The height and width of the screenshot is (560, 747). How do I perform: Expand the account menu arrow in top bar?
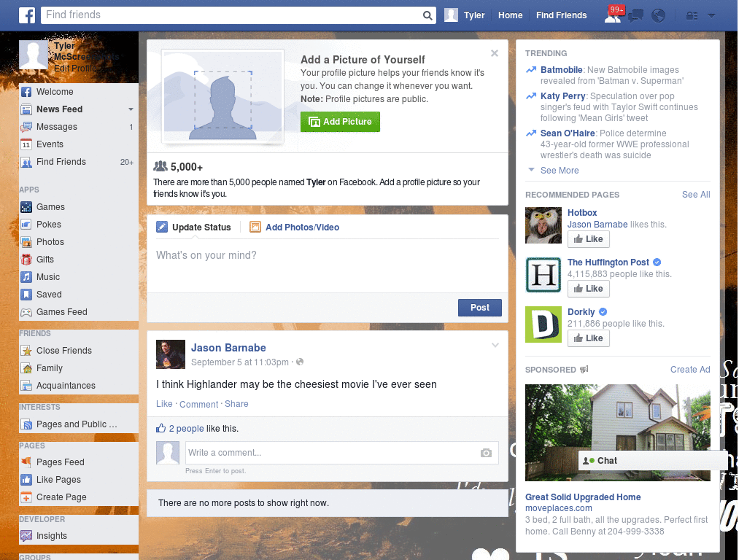click(x=712, y=16)
